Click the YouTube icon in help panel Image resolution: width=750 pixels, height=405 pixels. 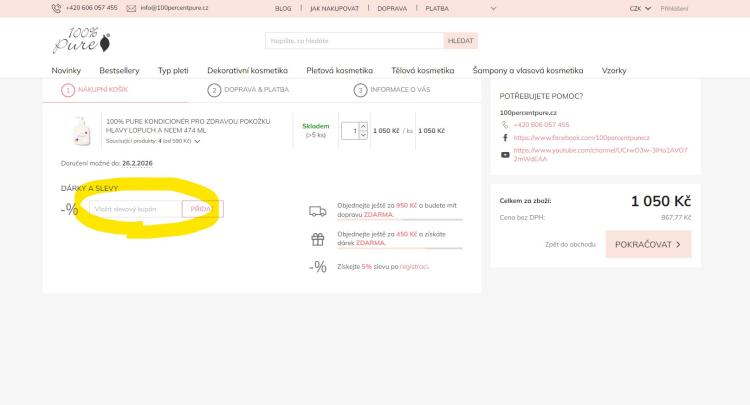[505, 155]
